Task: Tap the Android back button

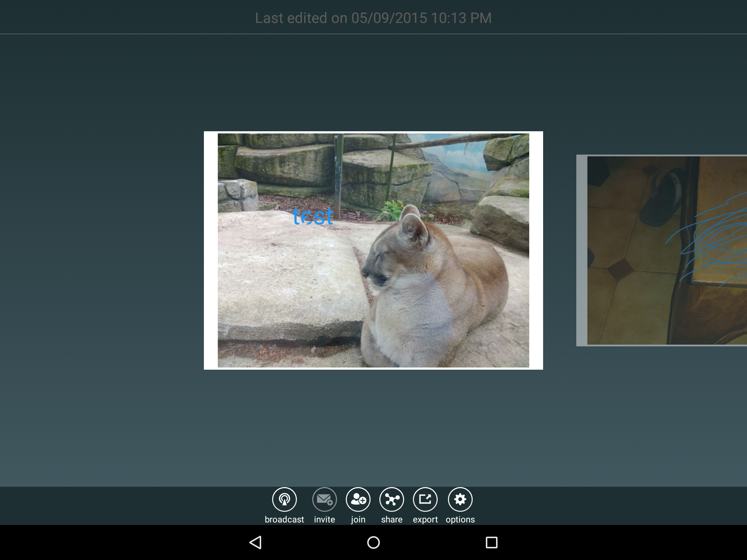Action: coord(255,542)
